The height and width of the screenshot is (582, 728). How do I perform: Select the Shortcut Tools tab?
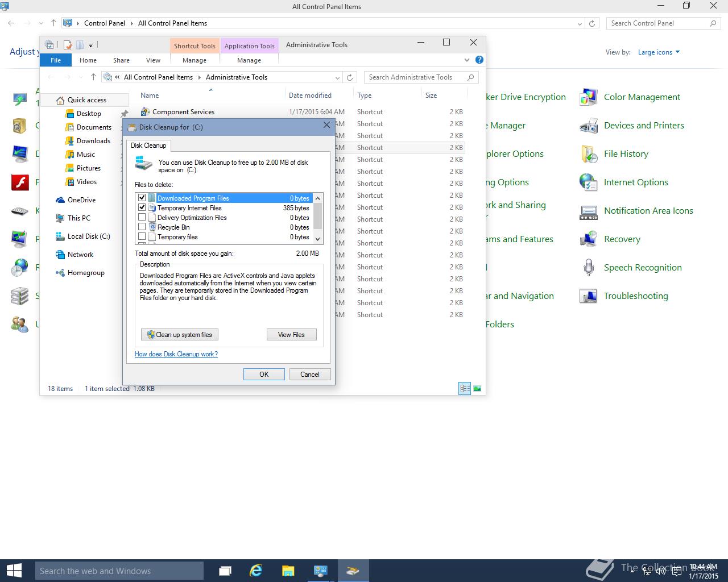coord(195,46)
